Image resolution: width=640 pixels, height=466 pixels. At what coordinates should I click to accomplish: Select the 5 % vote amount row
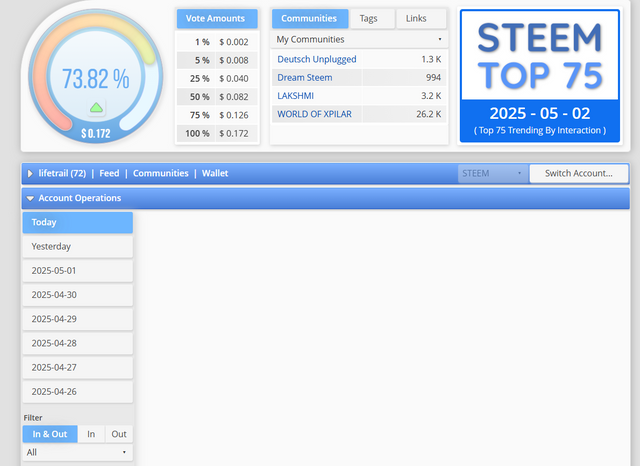click(217, 60)
